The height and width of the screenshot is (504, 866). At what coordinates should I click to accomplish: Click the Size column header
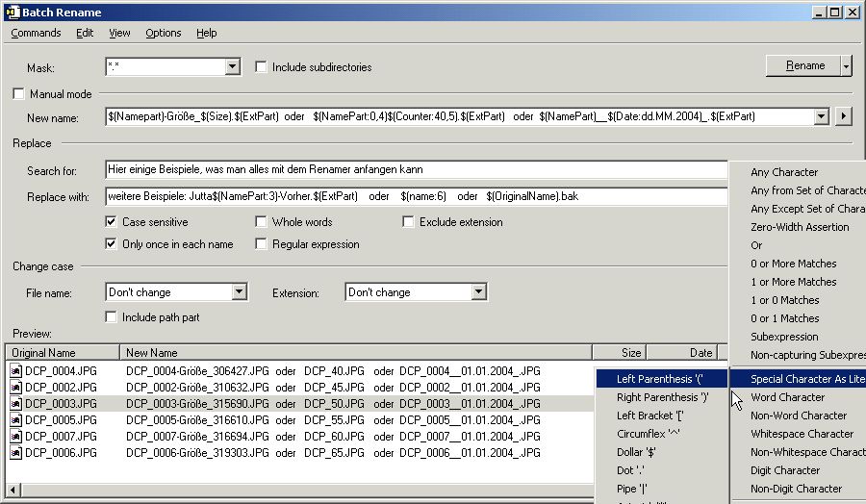tap(619, 352)
